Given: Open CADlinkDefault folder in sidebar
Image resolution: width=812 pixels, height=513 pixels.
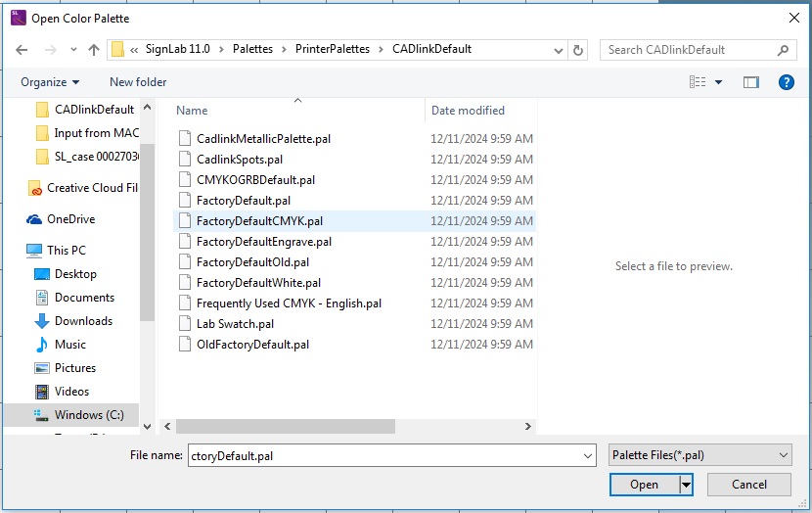Looking at the screenshot, I should point(94,110).
